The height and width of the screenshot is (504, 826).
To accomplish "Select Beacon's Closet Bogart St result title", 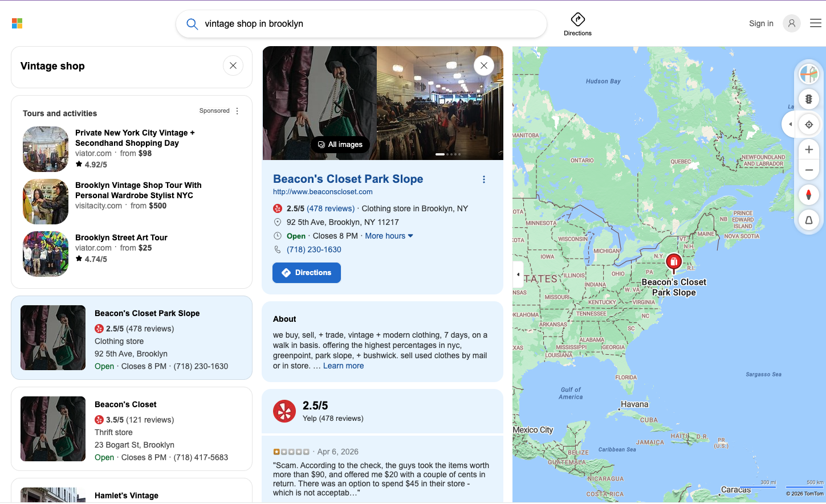I will pyautogui.click(x=125, y=404).
